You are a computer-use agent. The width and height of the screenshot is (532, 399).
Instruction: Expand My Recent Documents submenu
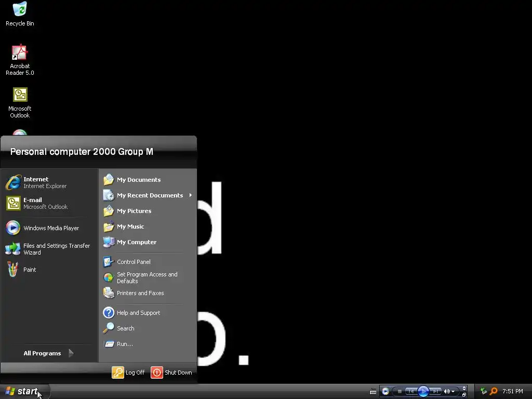coord(148,195)
